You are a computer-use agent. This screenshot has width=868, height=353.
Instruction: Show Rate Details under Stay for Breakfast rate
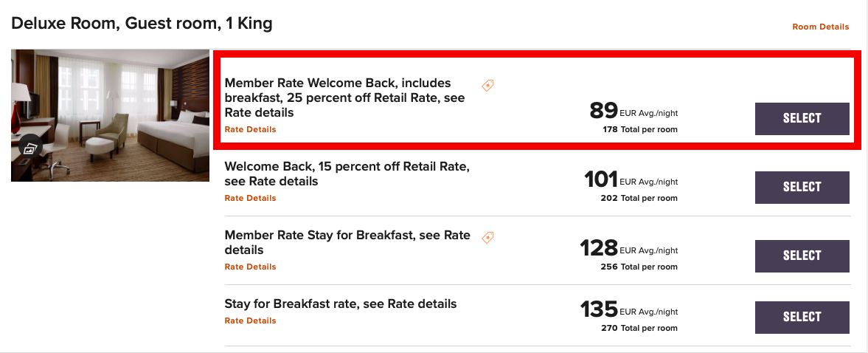[x=250, y=321]
